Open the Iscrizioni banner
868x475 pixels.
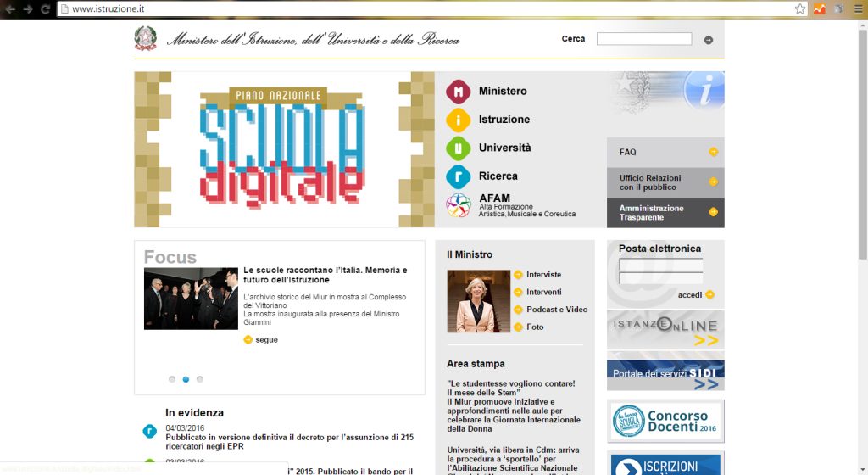click(x=665, y=464)
